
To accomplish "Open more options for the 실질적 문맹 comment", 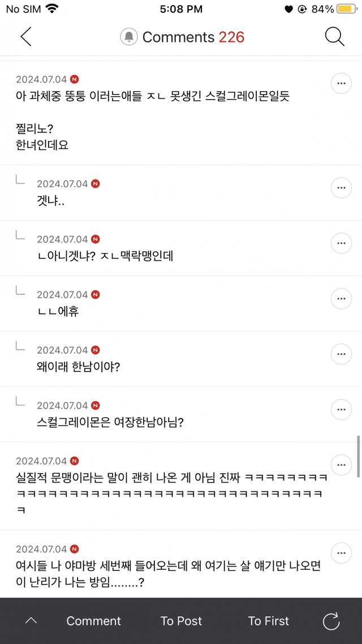I will click(341, 465).
